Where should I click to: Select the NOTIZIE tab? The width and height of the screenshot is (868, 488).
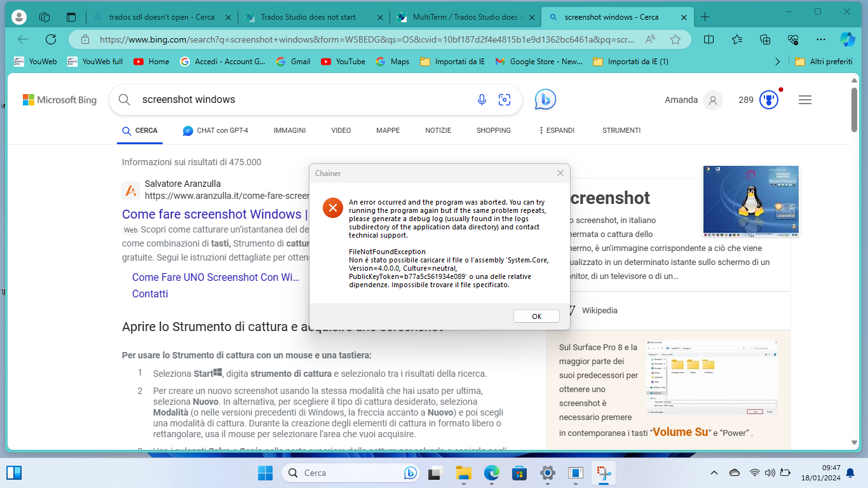point(438,130)
